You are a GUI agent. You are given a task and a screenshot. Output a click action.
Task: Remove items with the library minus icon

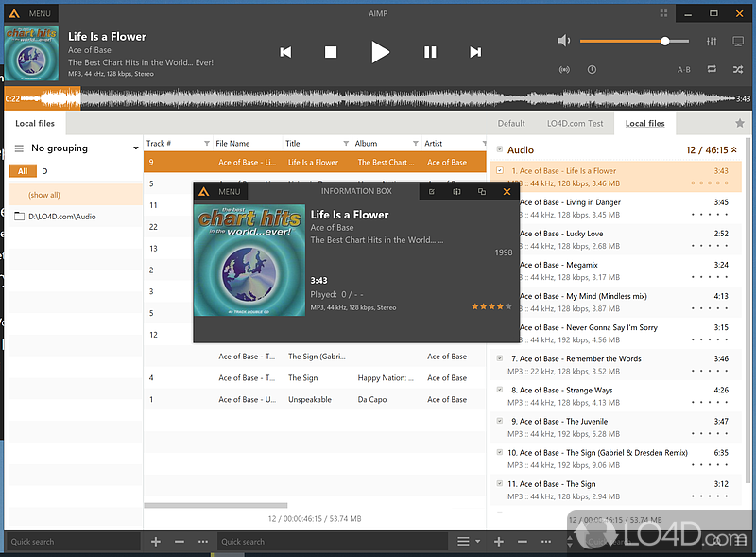(x=180, y=542)
